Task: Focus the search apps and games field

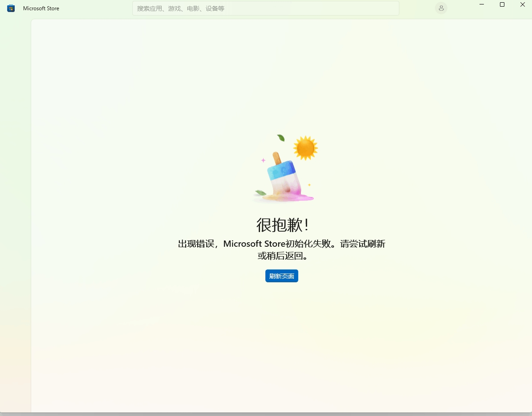Action: 266,8
